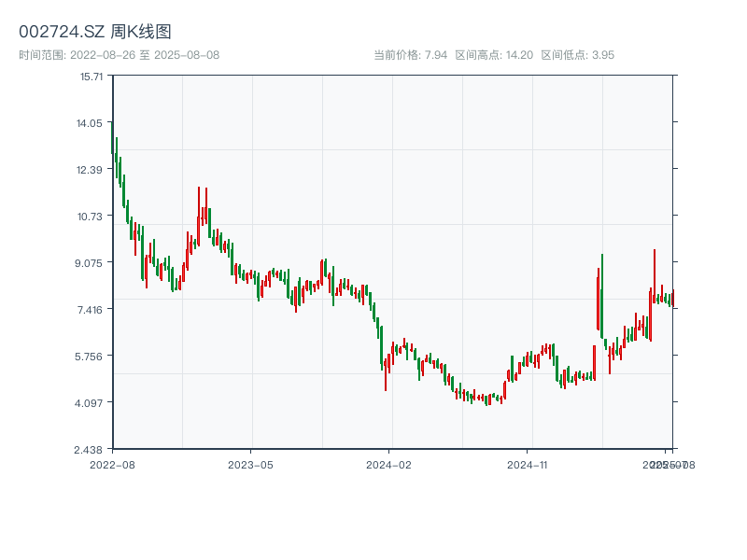Image resolution: width=747 pixels, height=560 pixels.
Task: Click the 12.39 y-axis label
Action: click(x=92, y=169)
